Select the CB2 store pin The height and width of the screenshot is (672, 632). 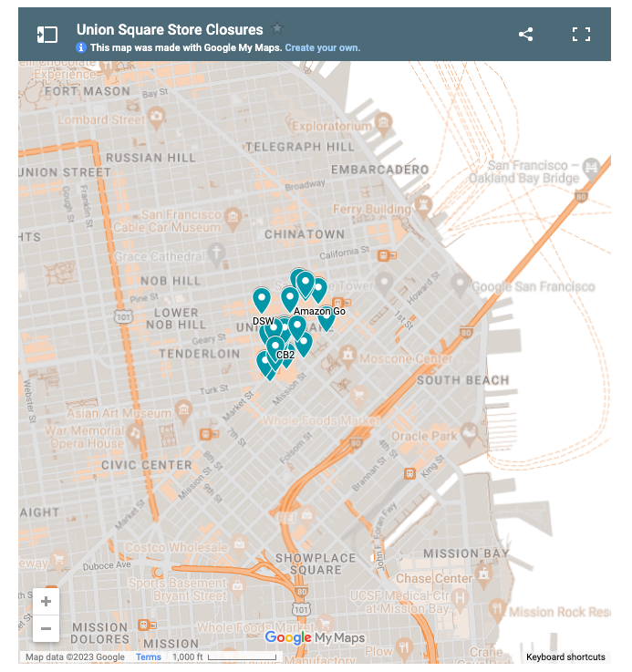click(275, 347)
